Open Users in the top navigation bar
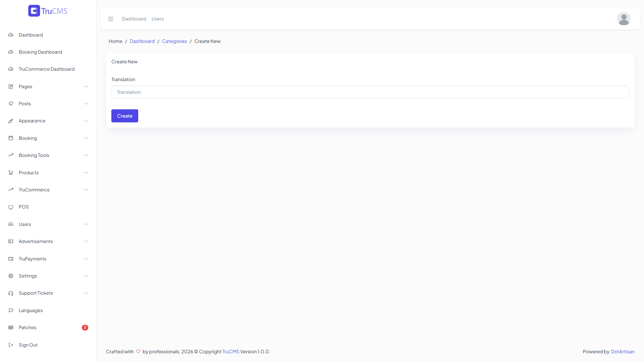 point(158,19)
